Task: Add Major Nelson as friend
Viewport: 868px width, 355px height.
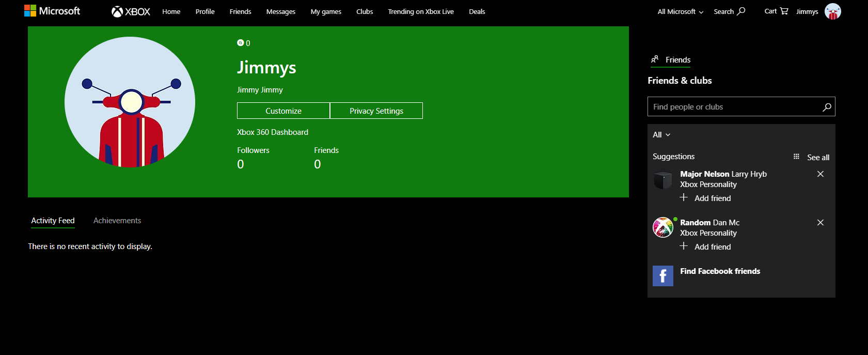Action: click(x=705, y=198)
